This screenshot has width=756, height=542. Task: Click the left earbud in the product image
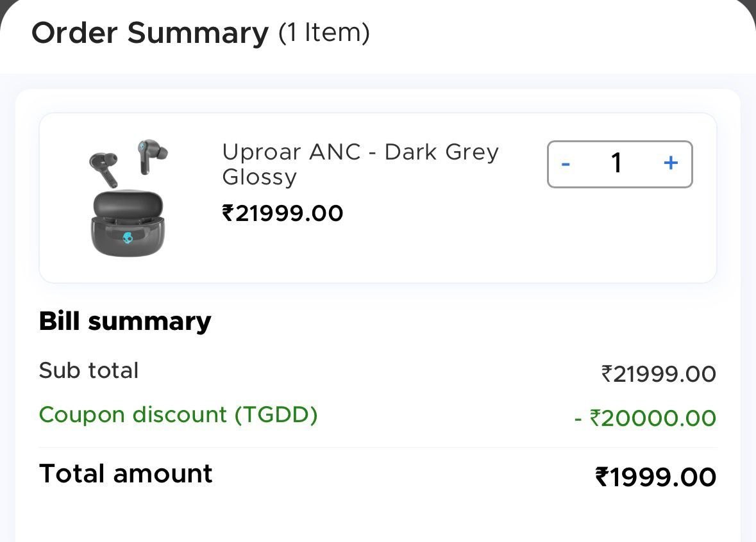[105, 169]
